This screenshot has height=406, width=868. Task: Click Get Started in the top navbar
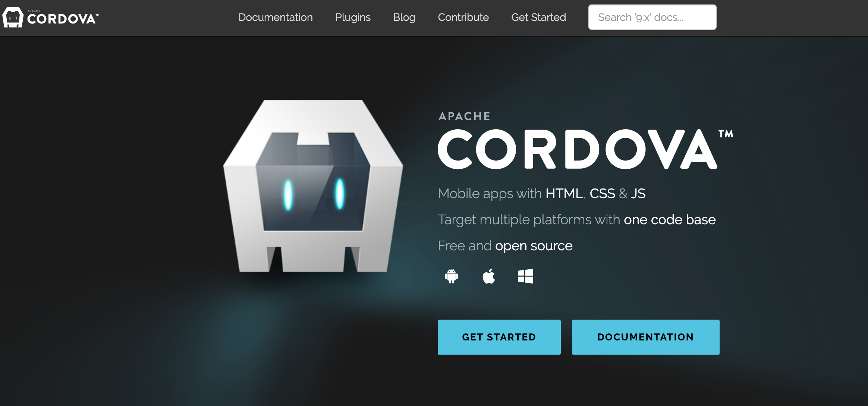point(538,17)
